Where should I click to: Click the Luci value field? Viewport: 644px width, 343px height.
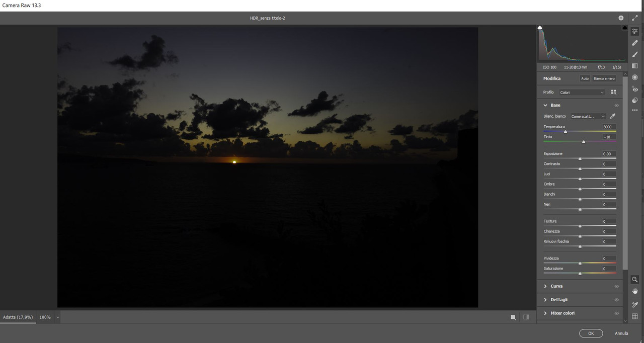tap(608, 174)
